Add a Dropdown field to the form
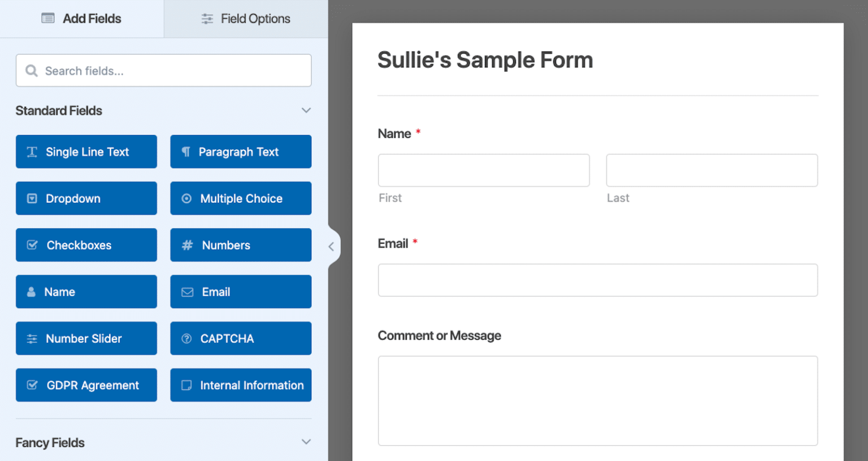The width and height of the screenshot is (868, 461). 86,198
